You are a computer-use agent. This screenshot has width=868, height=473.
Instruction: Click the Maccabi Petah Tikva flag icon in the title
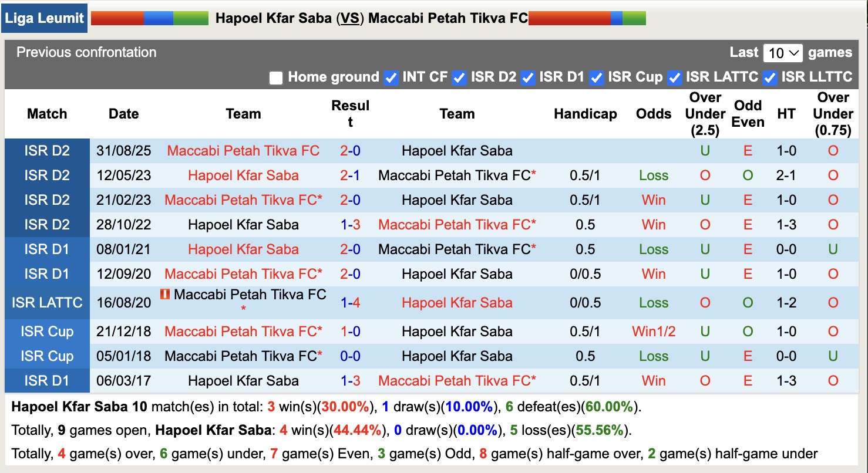tap(587, 18)
